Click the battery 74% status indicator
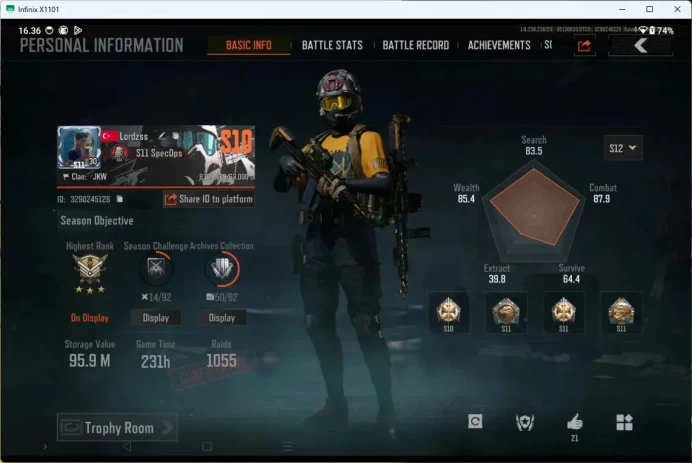Viewport: 692px width, 463px height. click(662, 30)
